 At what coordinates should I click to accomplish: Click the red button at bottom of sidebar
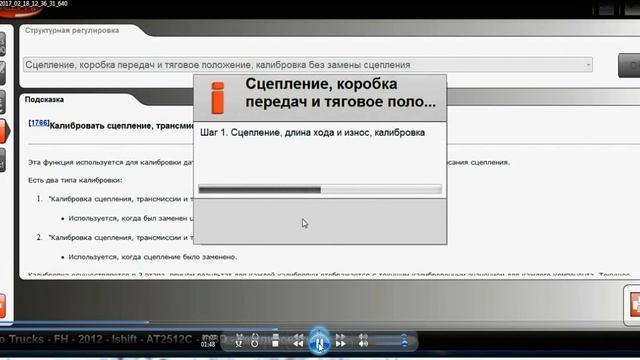[x=2, y=305]
